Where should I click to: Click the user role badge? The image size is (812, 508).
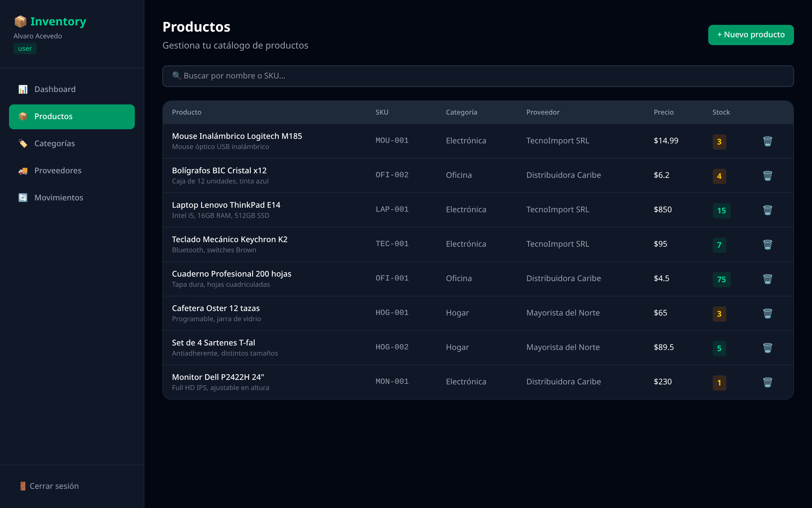tap(25, 49)
